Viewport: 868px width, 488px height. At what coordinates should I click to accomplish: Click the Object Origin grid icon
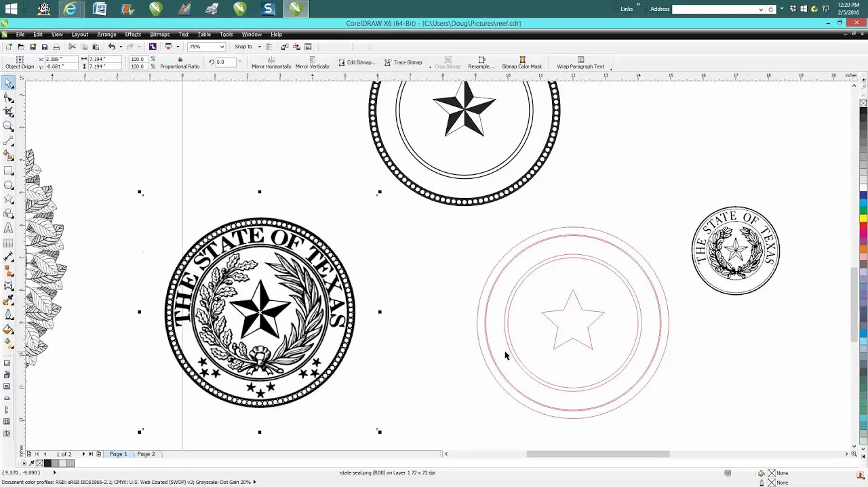[19, 60]
